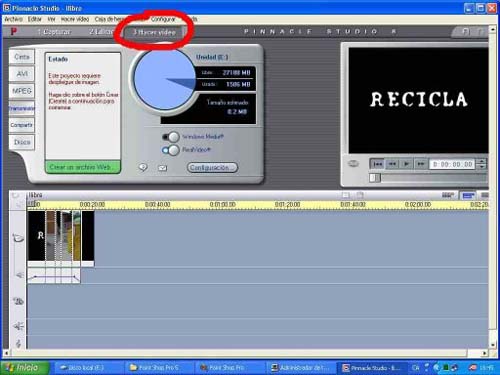Image resolution: width=500 pixels, height=375 pixels.
Task: Click the video track camera icon
Action: pos(18,238)
